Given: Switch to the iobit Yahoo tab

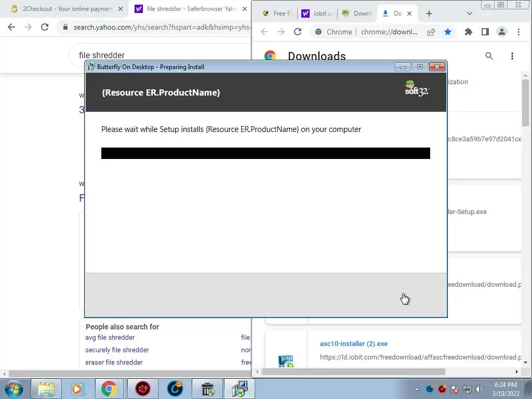Looking at the screenshot, I should click(x=318, y=13).
